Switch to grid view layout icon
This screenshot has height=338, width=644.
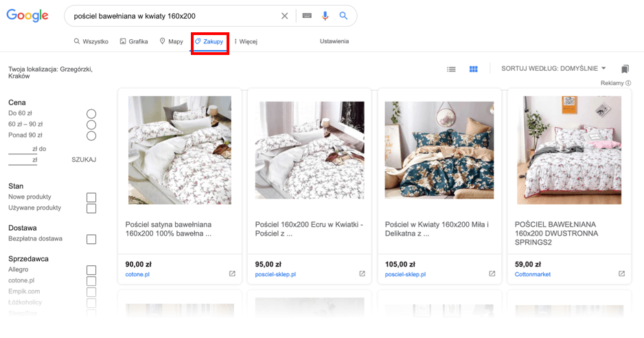473,69
